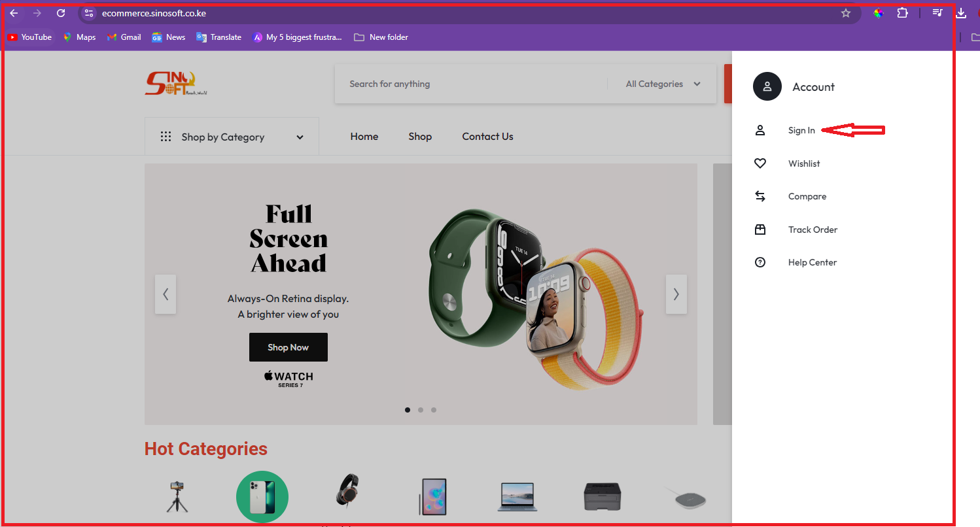Click the Help Center question icon
980x527 pixels.
760,262
